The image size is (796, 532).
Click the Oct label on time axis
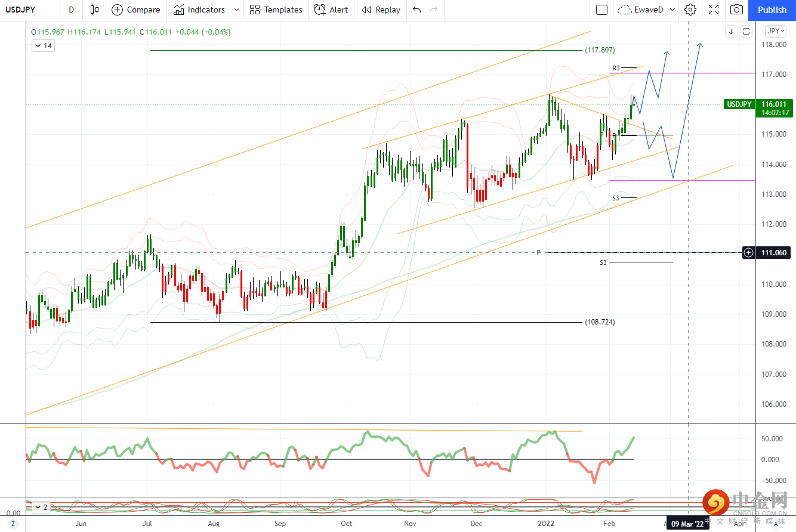click(346, 524)
